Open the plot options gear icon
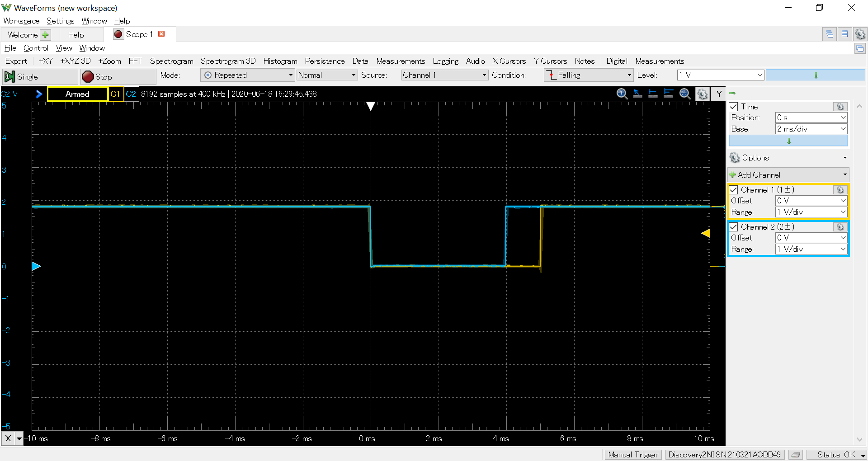 pyautogui.click(x=702, y=94)
